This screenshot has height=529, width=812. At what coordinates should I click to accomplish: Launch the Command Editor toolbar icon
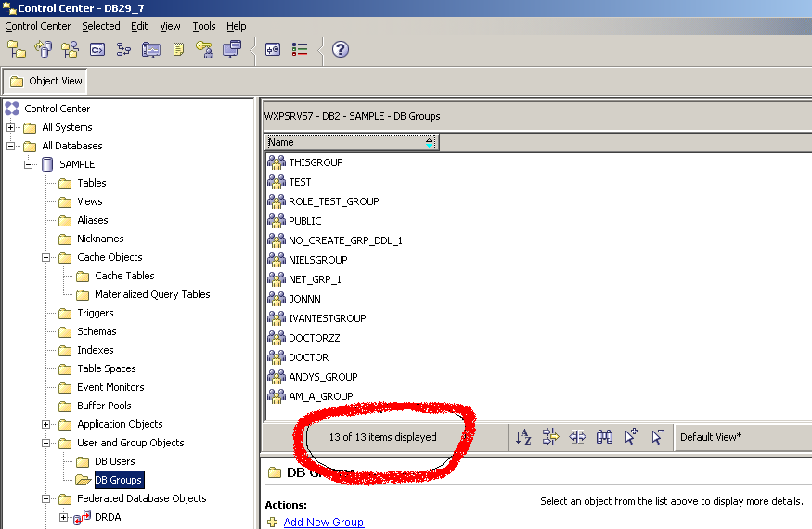coord(97,49)
